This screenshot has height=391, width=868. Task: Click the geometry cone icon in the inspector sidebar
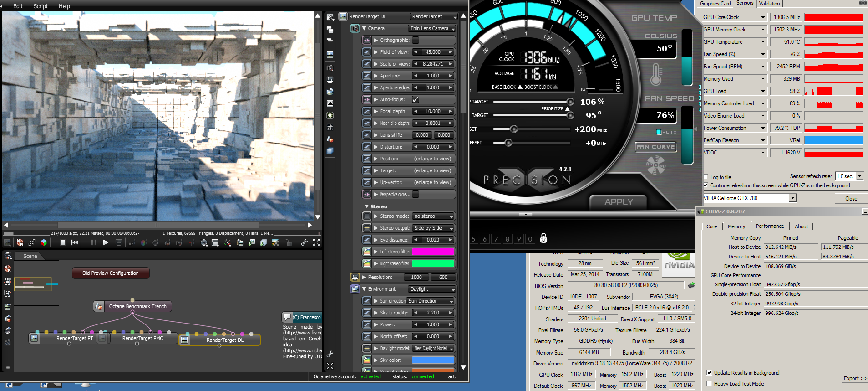coord(330,139)
